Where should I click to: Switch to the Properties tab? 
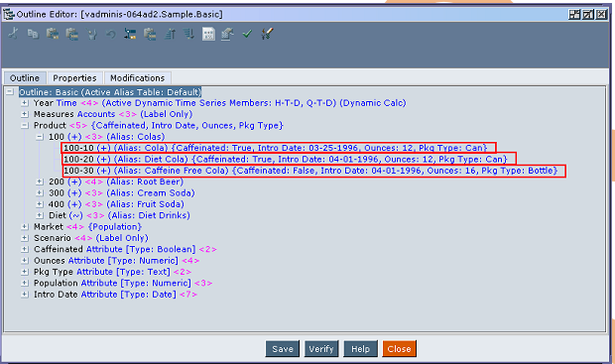pos(74,78)
